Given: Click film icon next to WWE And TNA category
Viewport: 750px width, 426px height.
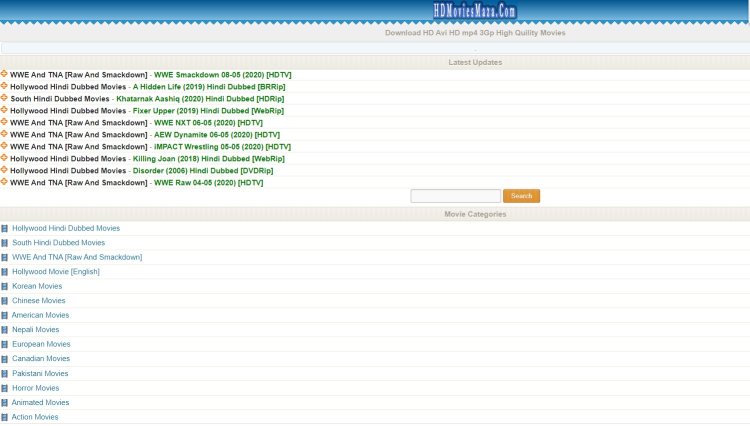Looking at the screenshot, I should pyautogui.click(x=4, y=257).
